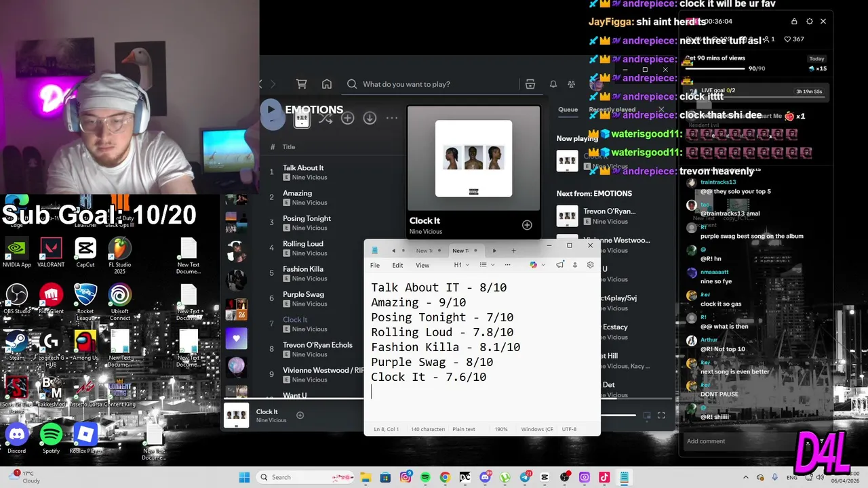The width and height of the screenshot is (868, 488).
Task: Open Spotify friend activity icon
Action: [x=572, y=84]
